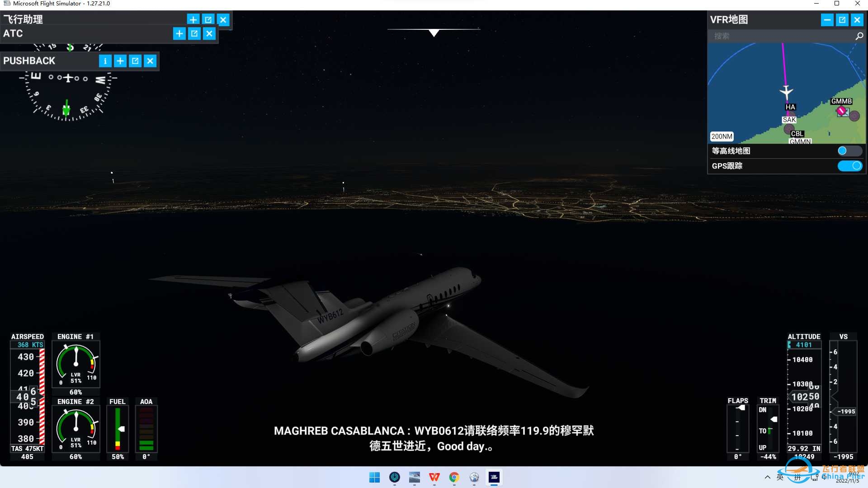The width and height of the screenshot is (868, 488).
Task: Pop out the VFR地图 panel window
Action: [x=842, y=20]
